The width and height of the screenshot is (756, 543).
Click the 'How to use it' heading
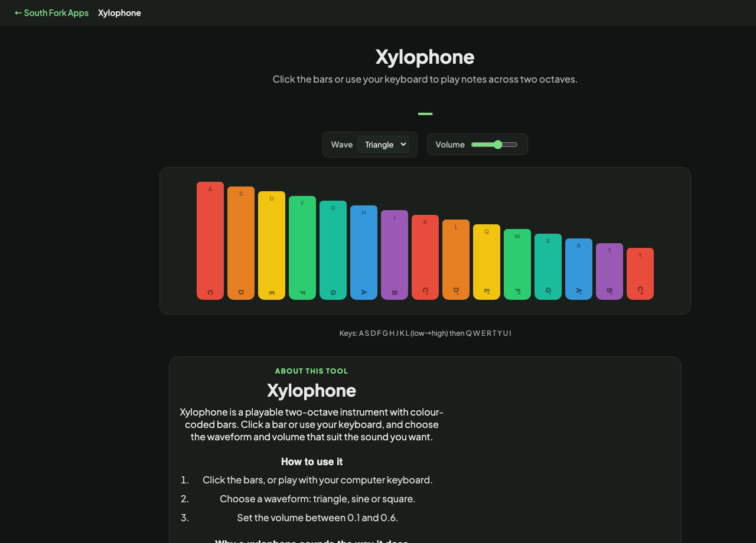pos(312,462)
